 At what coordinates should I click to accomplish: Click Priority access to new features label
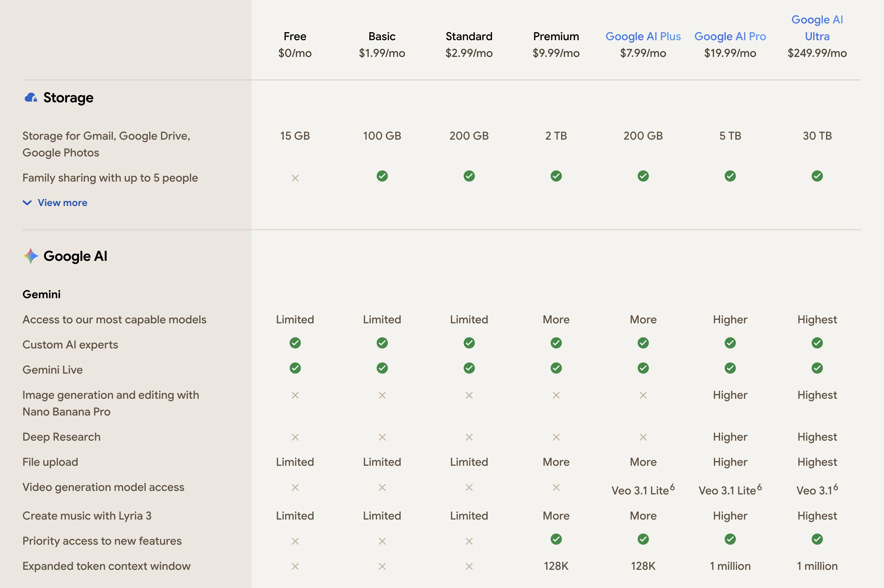click(x=102, y=541)
